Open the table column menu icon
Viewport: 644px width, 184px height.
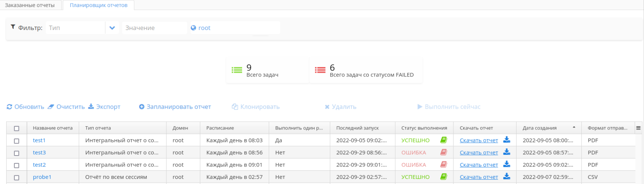[638, 128]
